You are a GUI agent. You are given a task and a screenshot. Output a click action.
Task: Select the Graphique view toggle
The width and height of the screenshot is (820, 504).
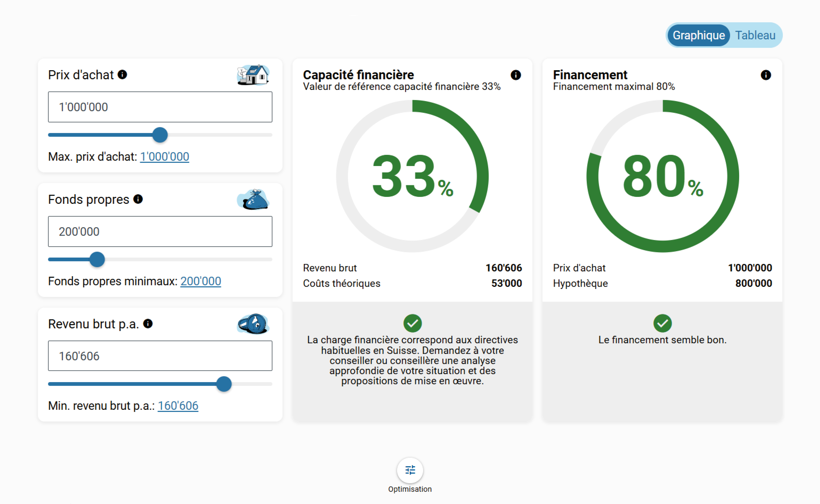[699, 35]
